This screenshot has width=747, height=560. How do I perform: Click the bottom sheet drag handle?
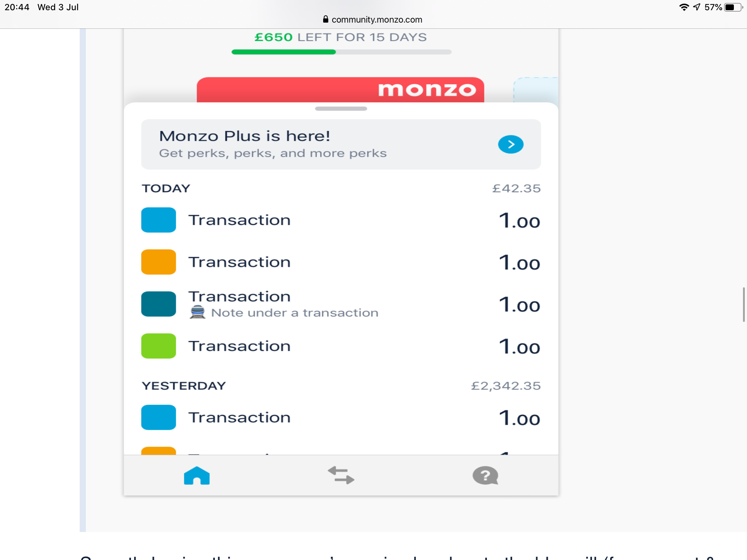point(341,109)
